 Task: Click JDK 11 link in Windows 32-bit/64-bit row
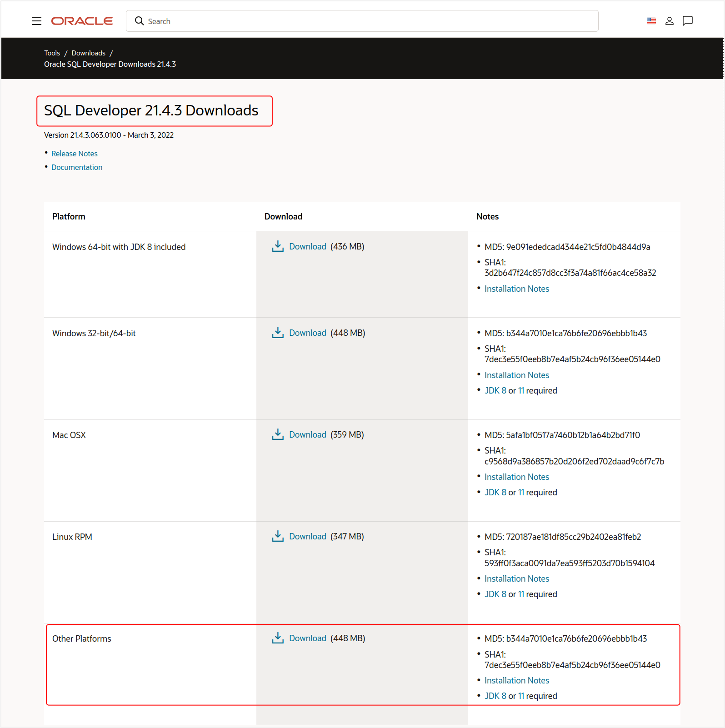point(521,390)
